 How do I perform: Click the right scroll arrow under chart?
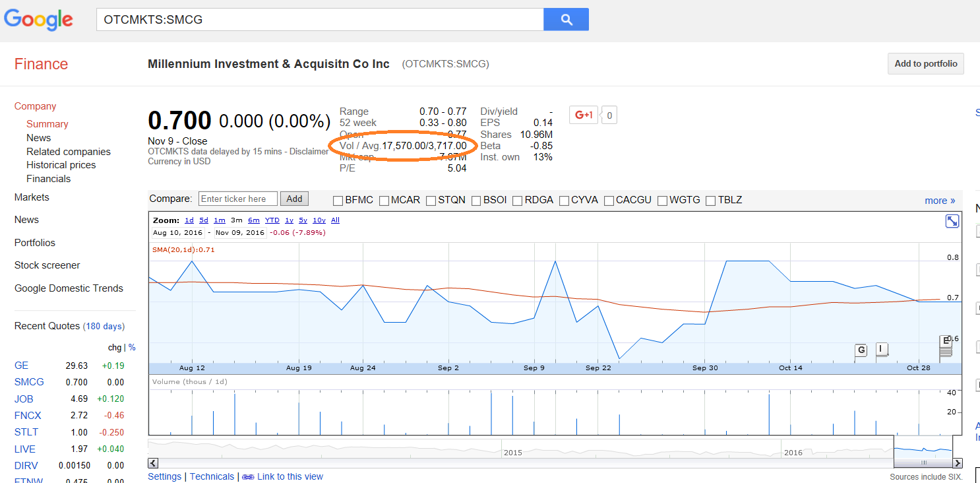click(x=958, y=463)
